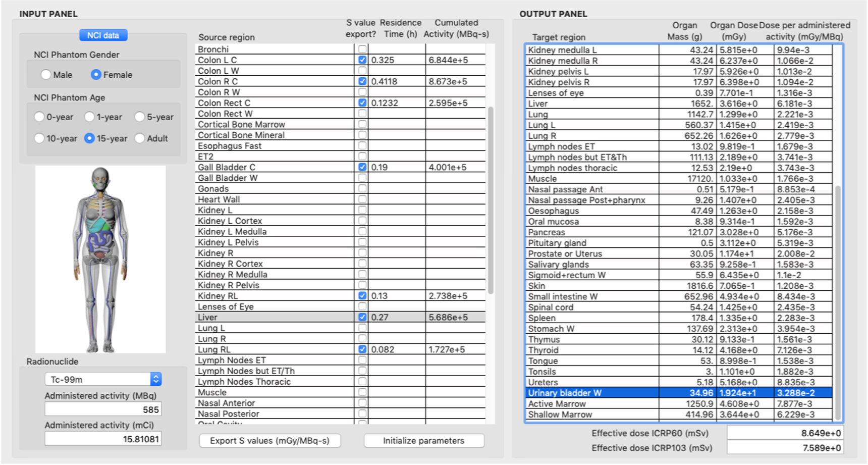Click the female phantom anatomy image
Image resolution: width=868 pixels, height=465 pixels.
click(x=100, y=260)
